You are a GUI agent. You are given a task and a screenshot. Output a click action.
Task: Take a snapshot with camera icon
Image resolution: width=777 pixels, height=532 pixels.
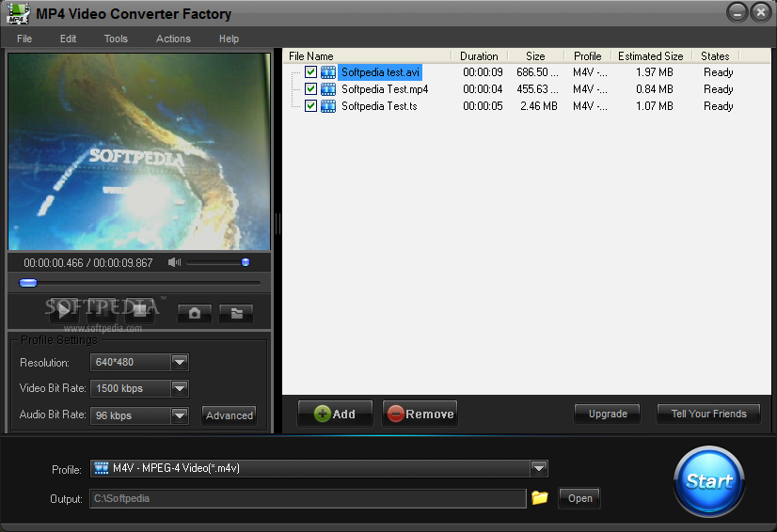coord(194,313)
